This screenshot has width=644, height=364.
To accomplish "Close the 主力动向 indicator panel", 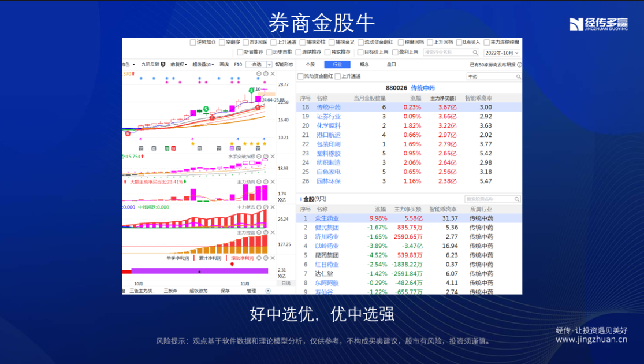I will (x=273, y=181).
